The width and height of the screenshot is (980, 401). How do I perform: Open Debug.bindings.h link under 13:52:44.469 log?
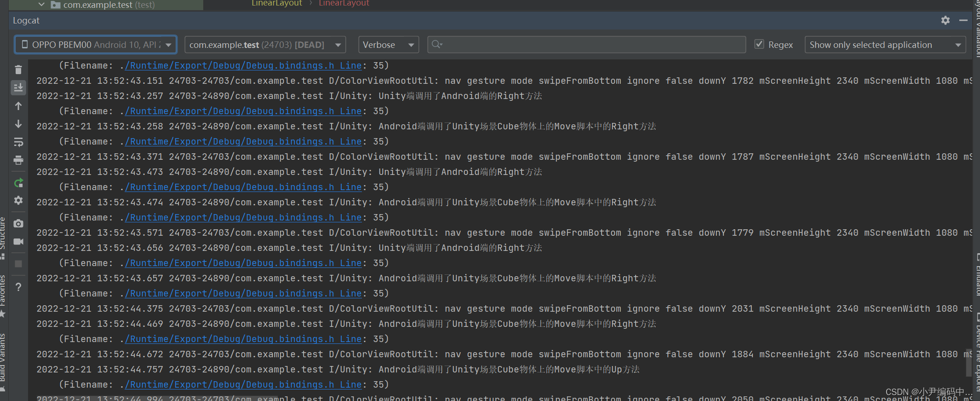(244, 339)
